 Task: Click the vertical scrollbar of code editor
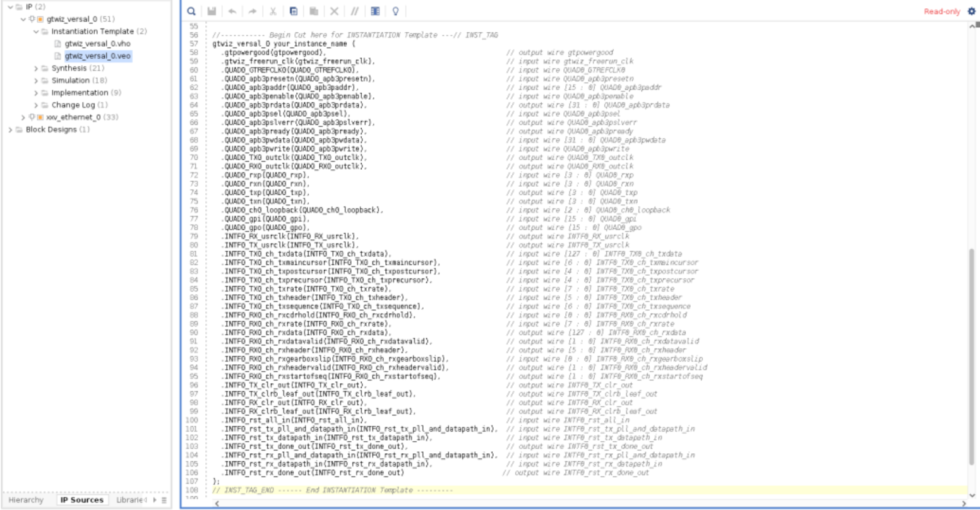pyautogui.click(x=972, y=353)
